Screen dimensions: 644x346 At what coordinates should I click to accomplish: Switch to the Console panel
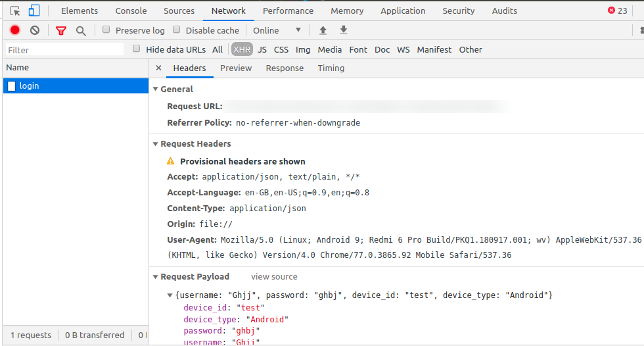131,11
